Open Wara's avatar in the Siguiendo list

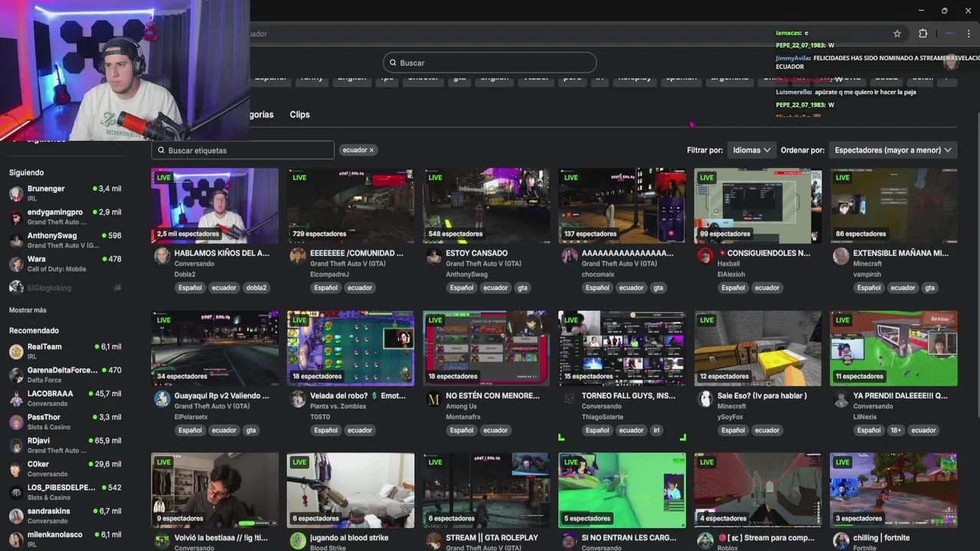click(x=16, y=263)
